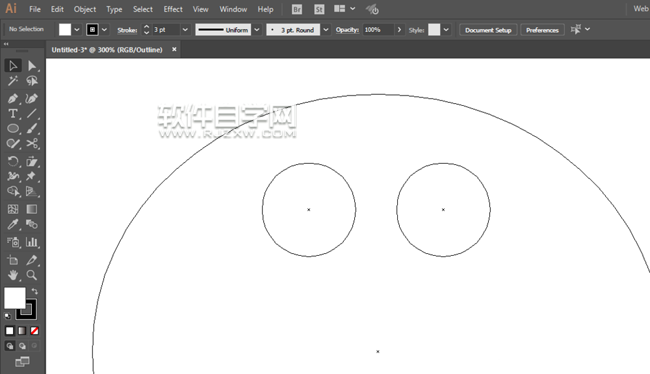Open the Object menu
Image resolution: width=650 pixels, height=374 pixels.
tap(85, 9)
